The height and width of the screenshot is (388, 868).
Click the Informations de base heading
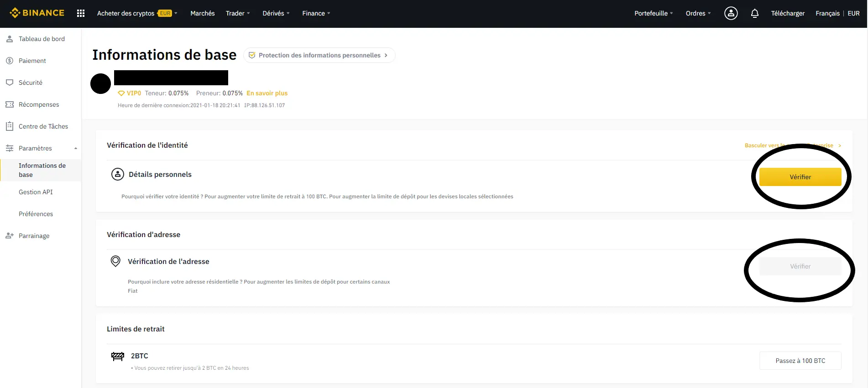pos(164,55)
